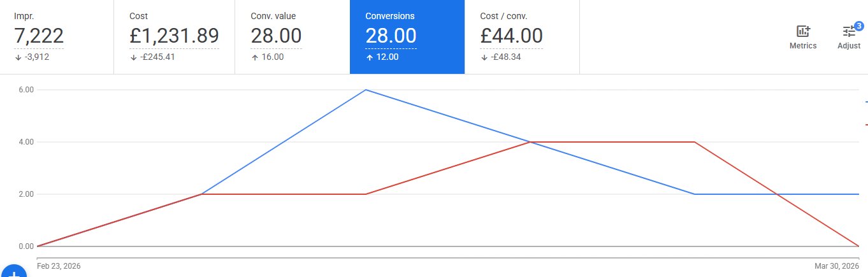Select the highlighted Conversions card

pos(407,37)
